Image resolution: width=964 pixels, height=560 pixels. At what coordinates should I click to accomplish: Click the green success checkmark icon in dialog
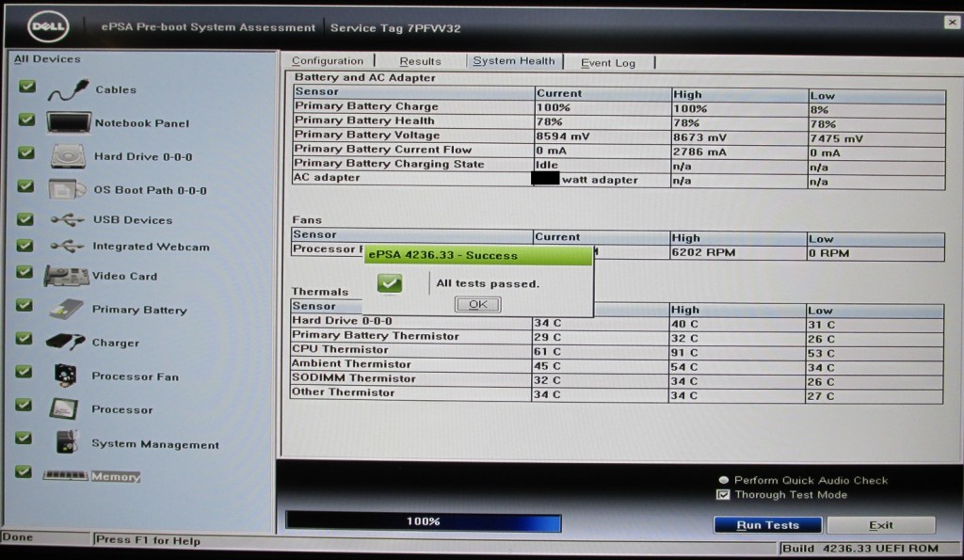390,283
